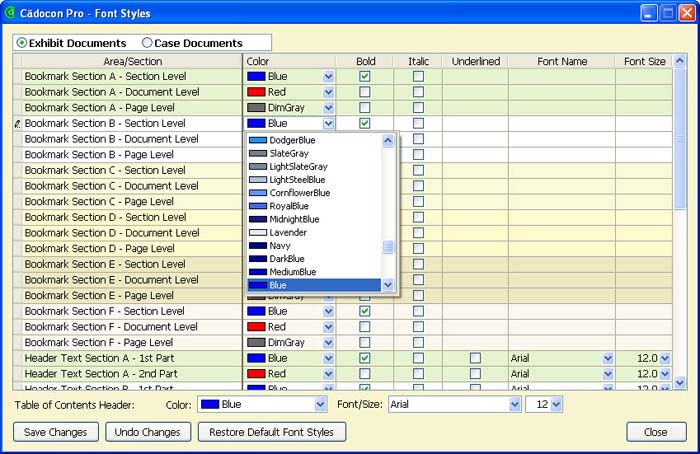Expand the Arial Font/Size dropdown at bottom
700x454 pixels.
pos(514,405)
